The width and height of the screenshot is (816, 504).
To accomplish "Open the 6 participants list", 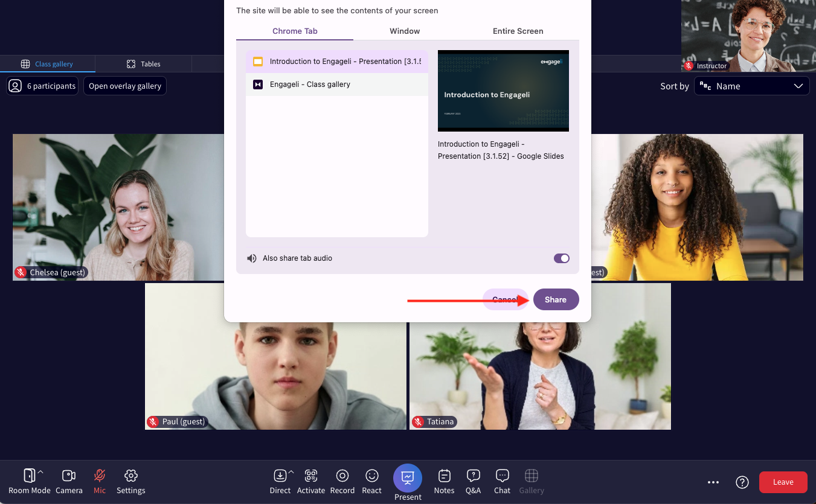I will [42, 86].
